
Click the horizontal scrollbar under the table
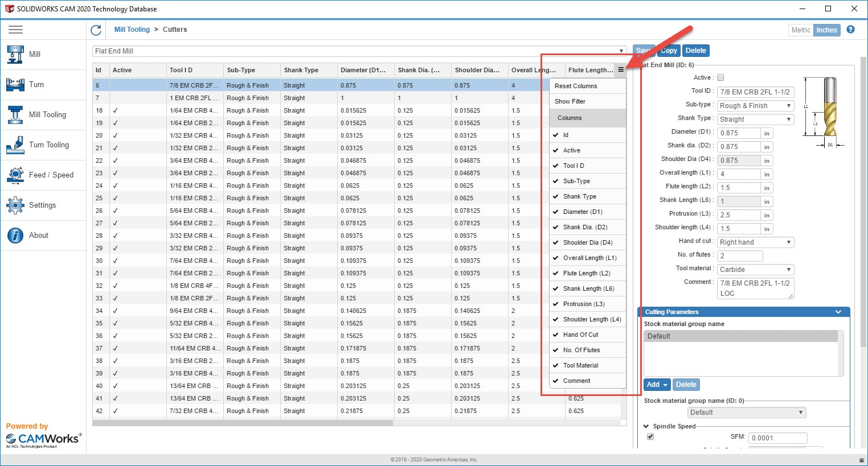[243, 423]
